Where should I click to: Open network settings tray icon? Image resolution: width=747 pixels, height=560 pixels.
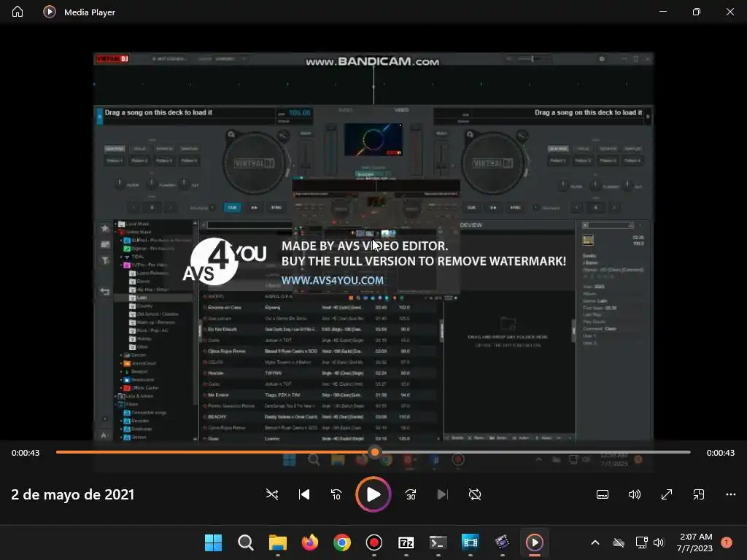(x=642, y=542)
